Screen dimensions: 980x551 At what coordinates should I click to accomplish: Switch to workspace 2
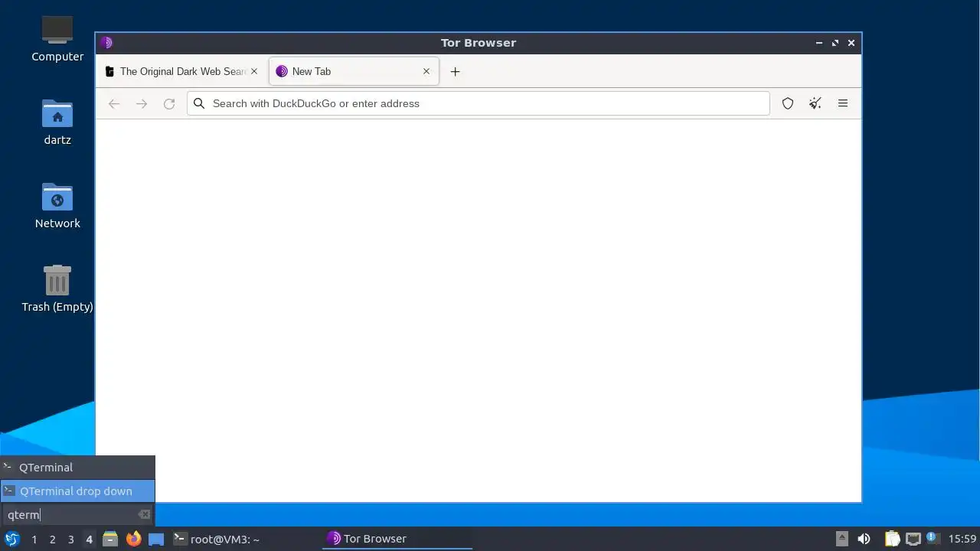(52, 540)
